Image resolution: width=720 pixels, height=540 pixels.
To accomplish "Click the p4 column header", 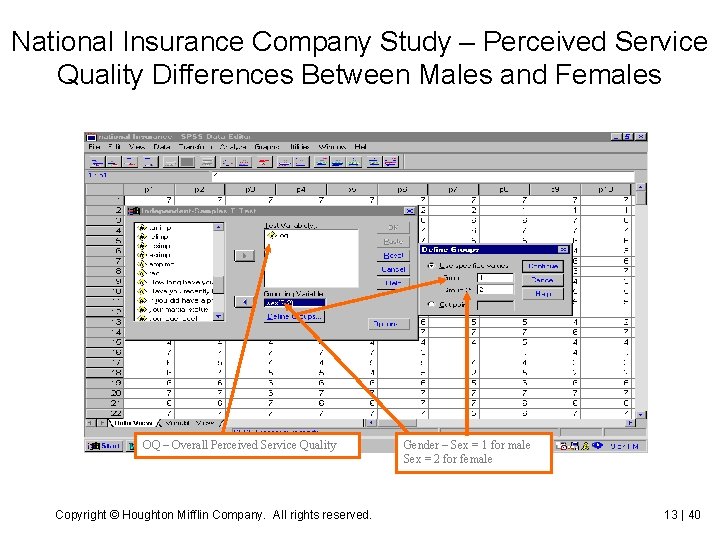I will (301, 189).
